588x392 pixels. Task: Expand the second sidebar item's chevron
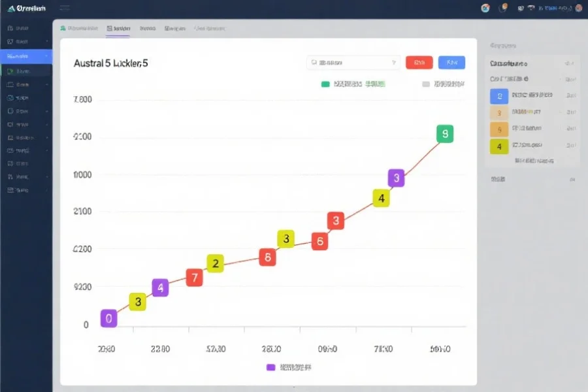[48, 42]
